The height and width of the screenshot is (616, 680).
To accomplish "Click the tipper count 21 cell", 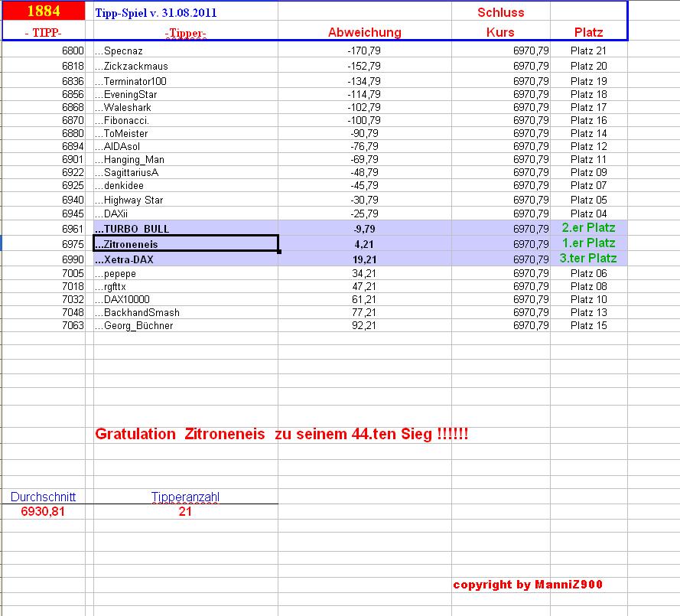I will [185, 511].
